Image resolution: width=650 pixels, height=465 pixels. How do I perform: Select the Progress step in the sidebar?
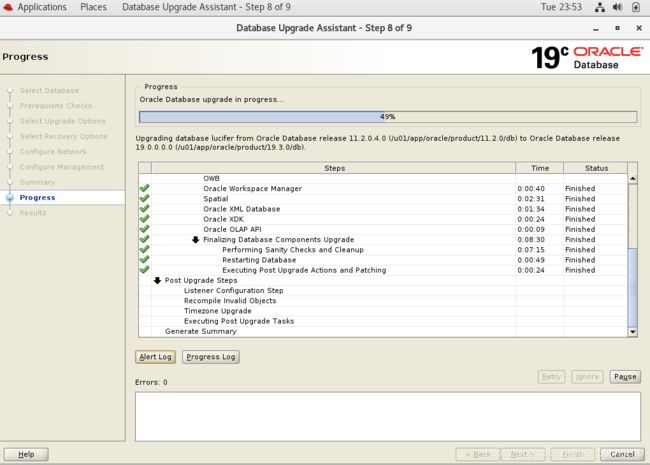[x=37, y=197]
